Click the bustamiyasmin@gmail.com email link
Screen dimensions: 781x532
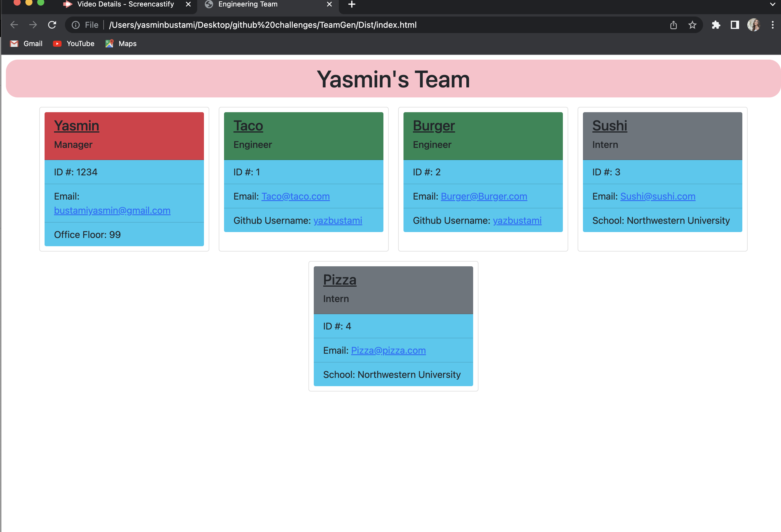coord(112,210)
